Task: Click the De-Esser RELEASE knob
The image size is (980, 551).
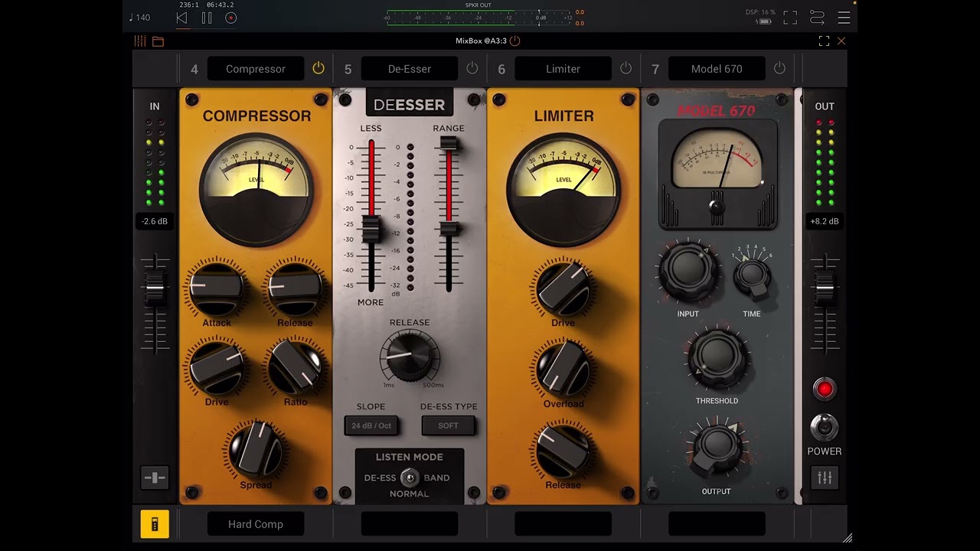Action: click(410, 357)
